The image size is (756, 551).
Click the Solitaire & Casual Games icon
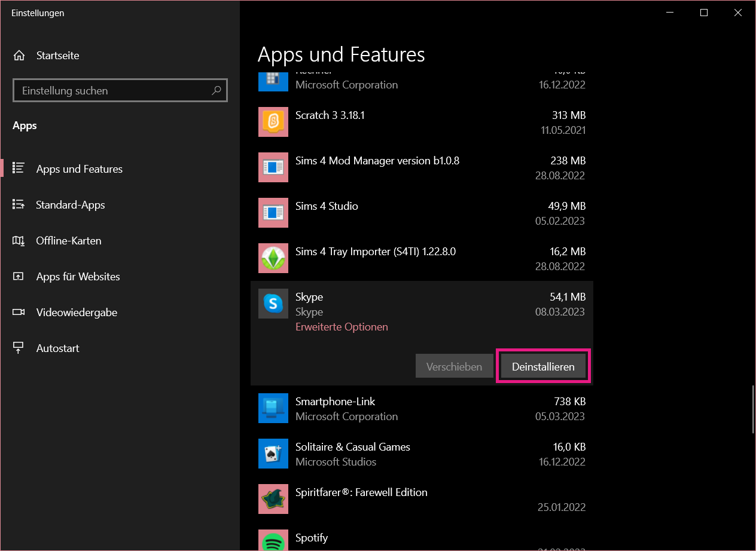coord(273,454)
